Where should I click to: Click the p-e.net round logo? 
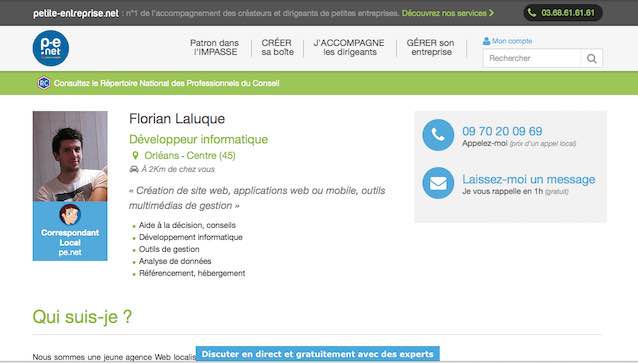tap(50, 48)
